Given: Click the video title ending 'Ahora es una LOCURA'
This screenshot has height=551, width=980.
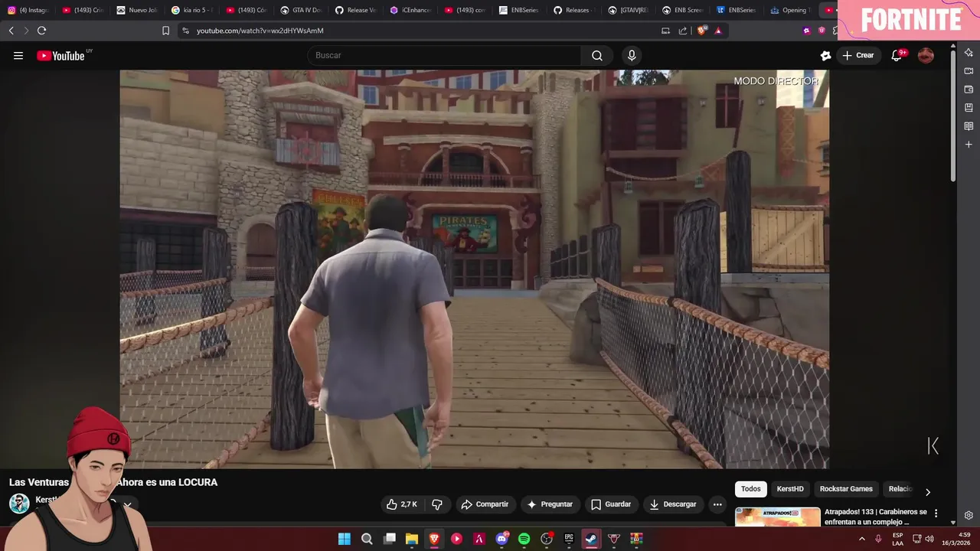Looking at the screenshot, I should click(113, 482).
